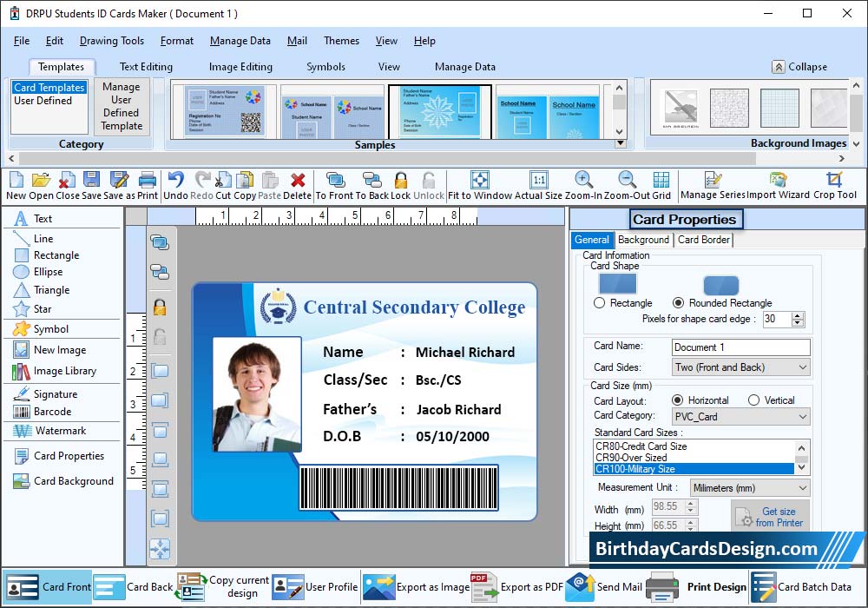The height and width of the screenshot is (608, 868).
Task: Open the Card Sides dropdown
Action: point(740,367)
